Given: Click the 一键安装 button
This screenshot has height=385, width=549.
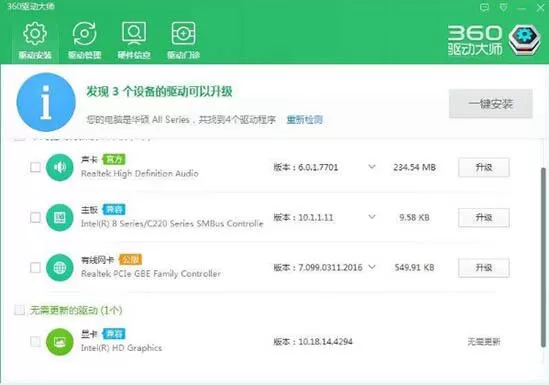Looking at the screenshot, I should point(491,104).
